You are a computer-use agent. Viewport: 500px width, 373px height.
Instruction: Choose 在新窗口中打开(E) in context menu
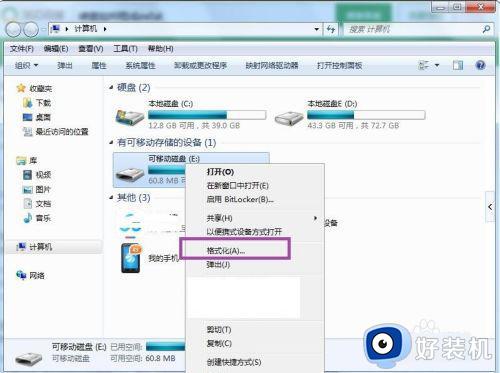tap(237, 186)
